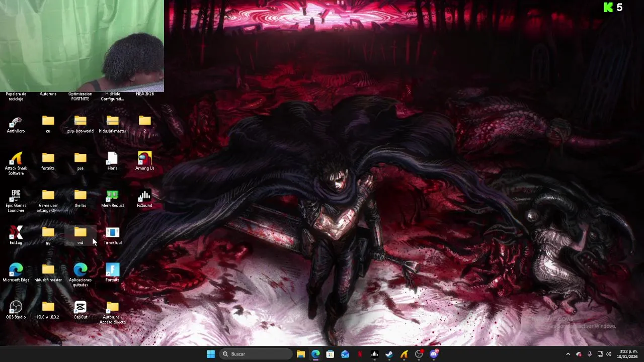Select the pvp-bot-world zipped folder
Image resolution: width=644 pixels, height=362 pixels.
click(80, 124)
